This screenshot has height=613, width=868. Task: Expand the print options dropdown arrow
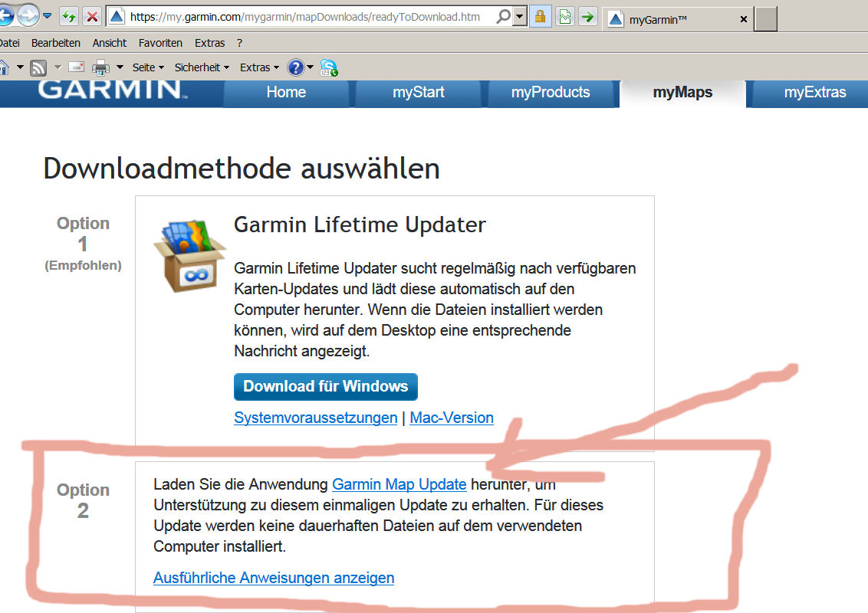pyautogui.click(x=120, y=67)
